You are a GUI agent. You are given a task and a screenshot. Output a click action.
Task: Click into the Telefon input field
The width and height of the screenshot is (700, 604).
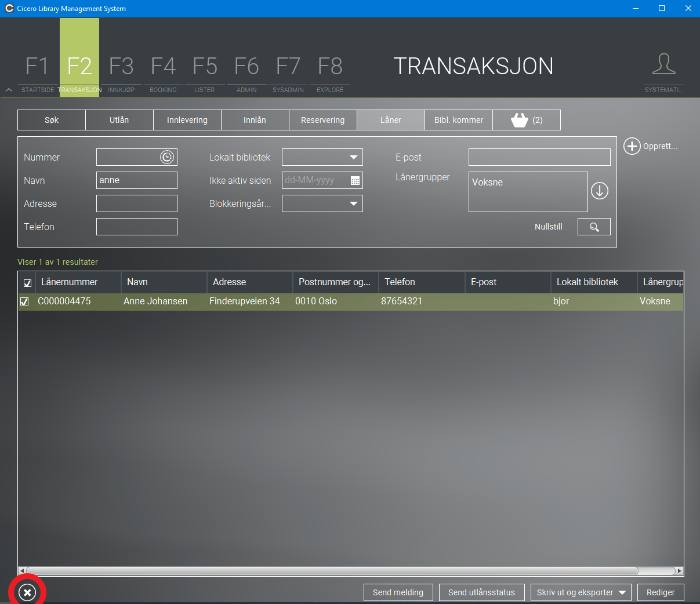(137, 227)
